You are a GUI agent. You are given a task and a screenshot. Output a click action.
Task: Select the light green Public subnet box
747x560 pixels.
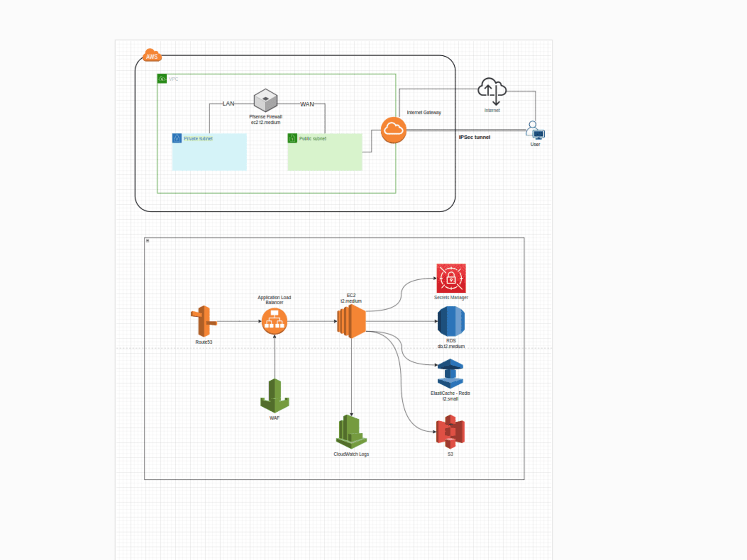click(x=325, y=152)
